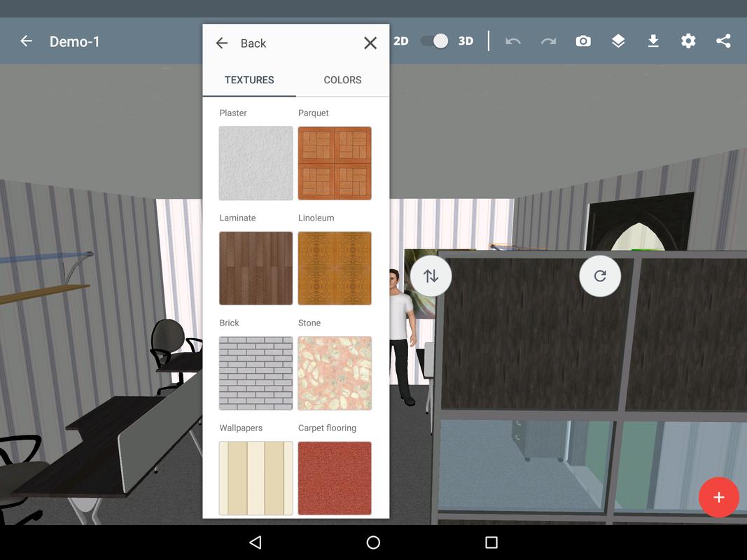Download the project with the download icon
747x560 pixels.
(653, 41)
